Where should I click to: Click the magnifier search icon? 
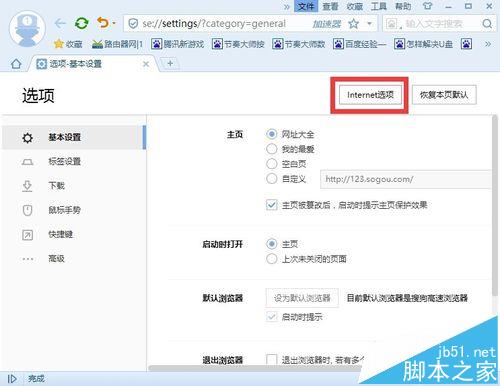pos(487,24)
